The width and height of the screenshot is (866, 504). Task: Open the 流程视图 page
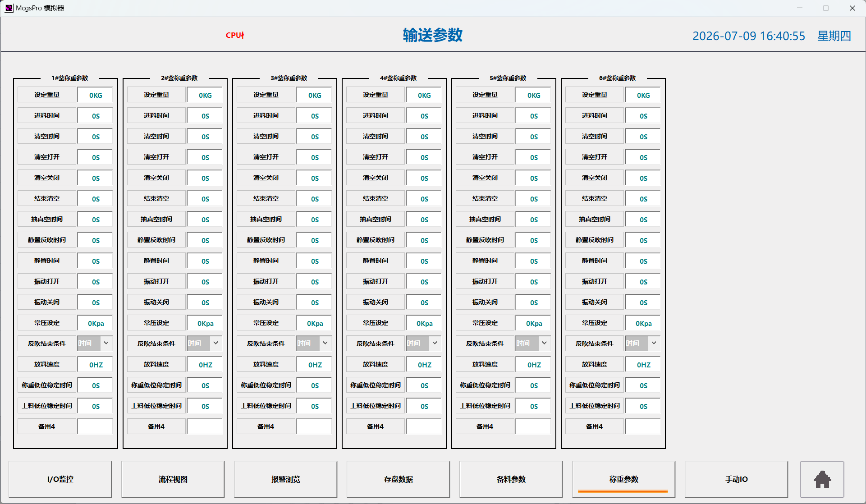(173, 479)
